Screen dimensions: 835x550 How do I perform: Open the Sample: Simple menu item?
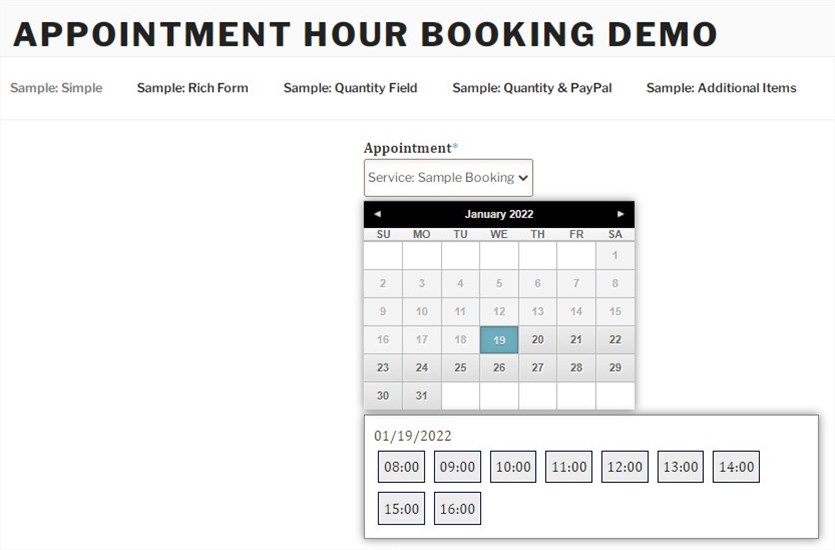click(56, 88)
